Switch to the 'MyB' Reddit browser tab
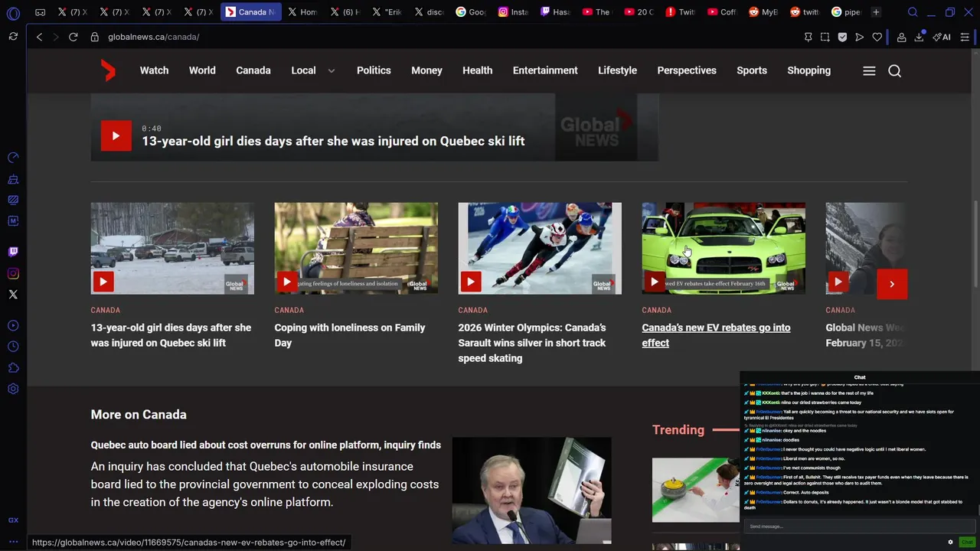This screenshot has width=980, height=551. [763, 12]
